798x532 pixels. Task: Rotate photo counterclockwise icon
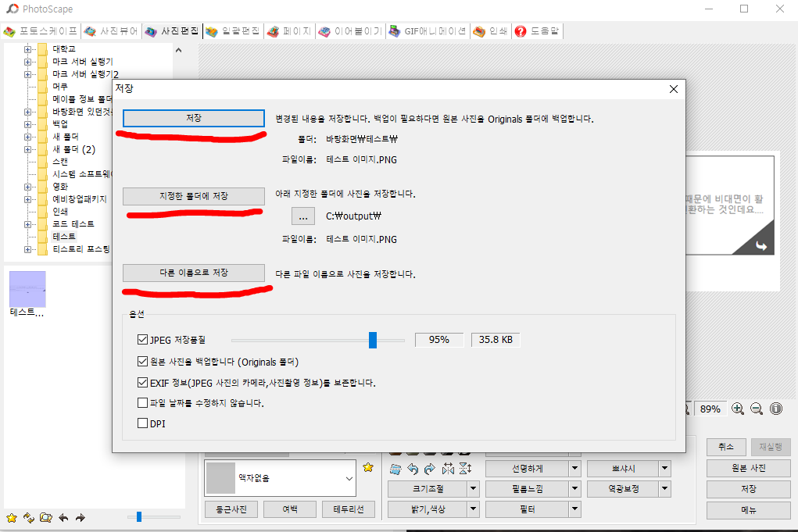tap(413, 469)
